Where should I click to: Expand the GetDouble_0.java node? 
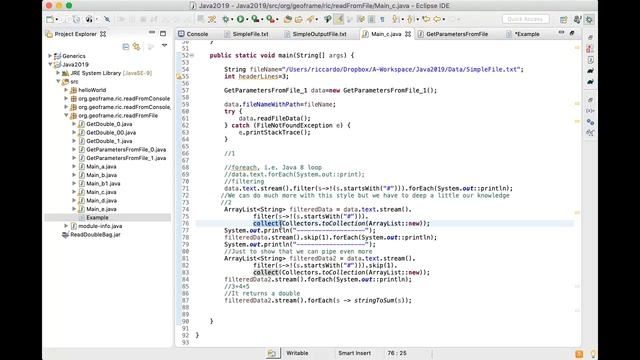(x=74, y=124)
